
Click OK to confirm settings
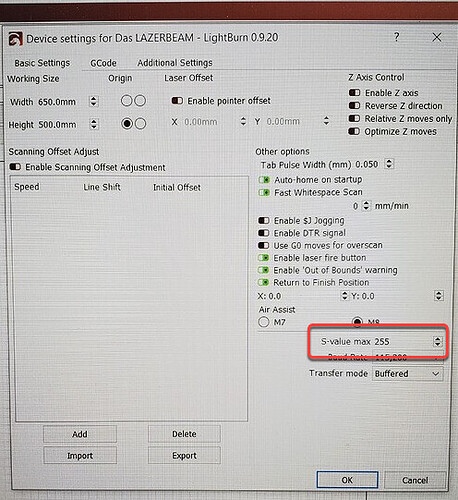(x=347, y=480)
